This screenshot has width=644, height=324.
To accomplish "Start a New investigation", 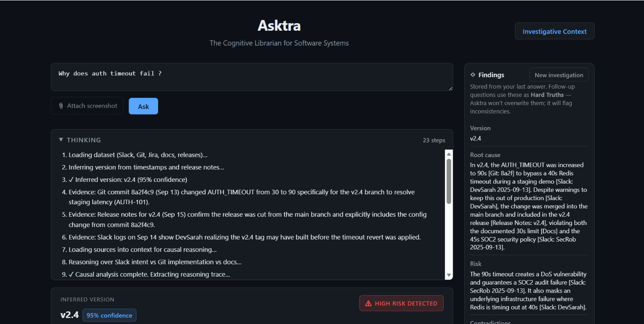I will pos(559,75).
